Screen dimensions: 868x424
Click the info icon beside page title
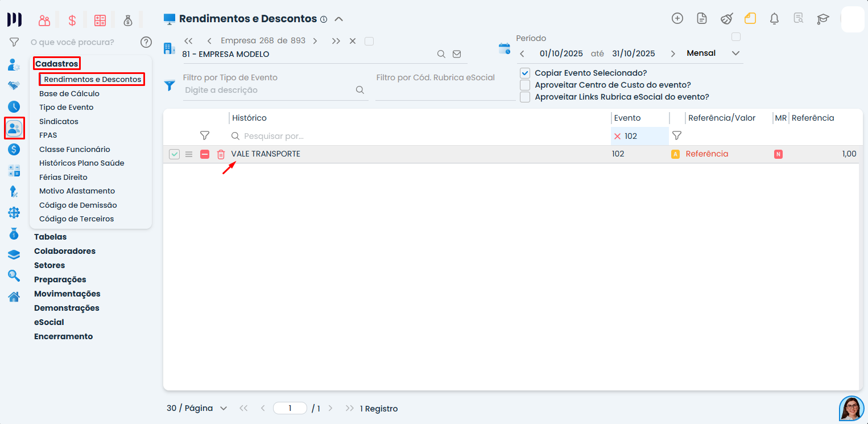click(x=324, y=19)
